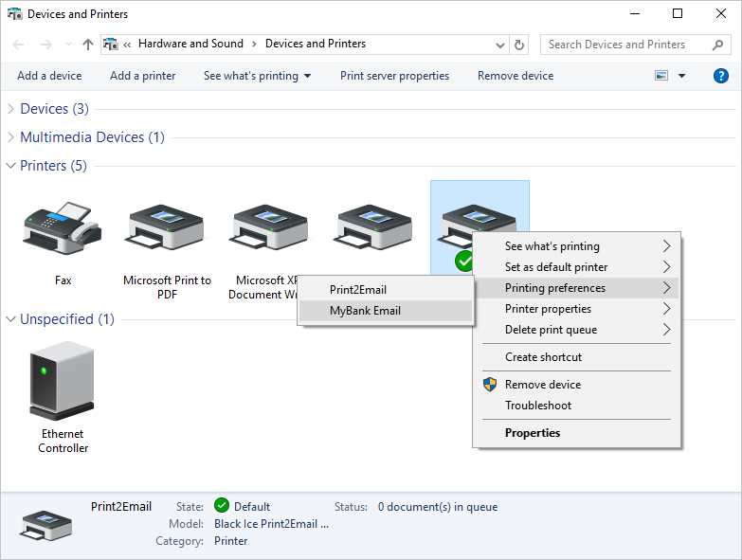The image size is (742, 560).
Task: Select Print2Email in the submenu
Action: click(x=386, y=289)
